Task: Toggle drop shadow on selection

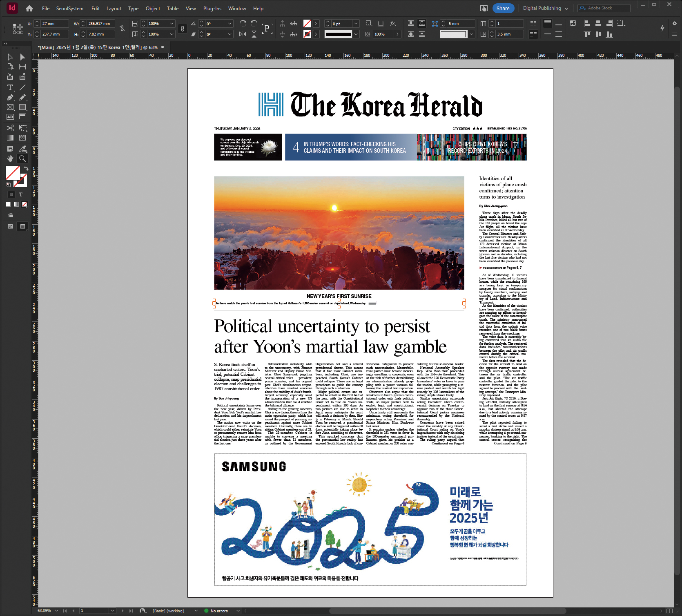Action: 381,23
